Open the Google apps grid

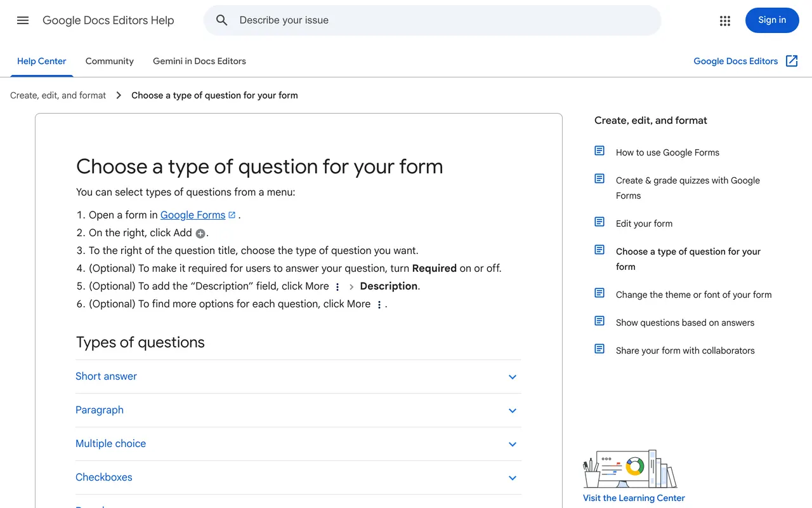pyautogui.click(x=725, y=21)
